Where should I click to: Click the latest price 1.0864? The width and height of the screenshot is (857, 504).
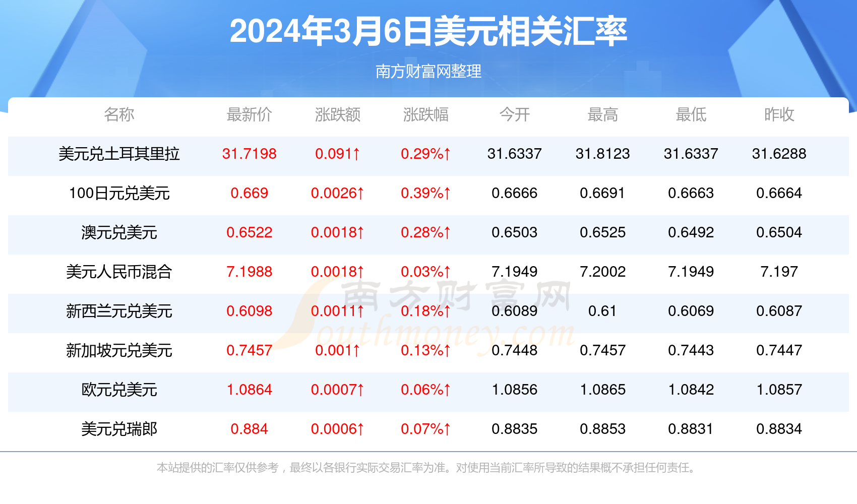click(249, 390)
